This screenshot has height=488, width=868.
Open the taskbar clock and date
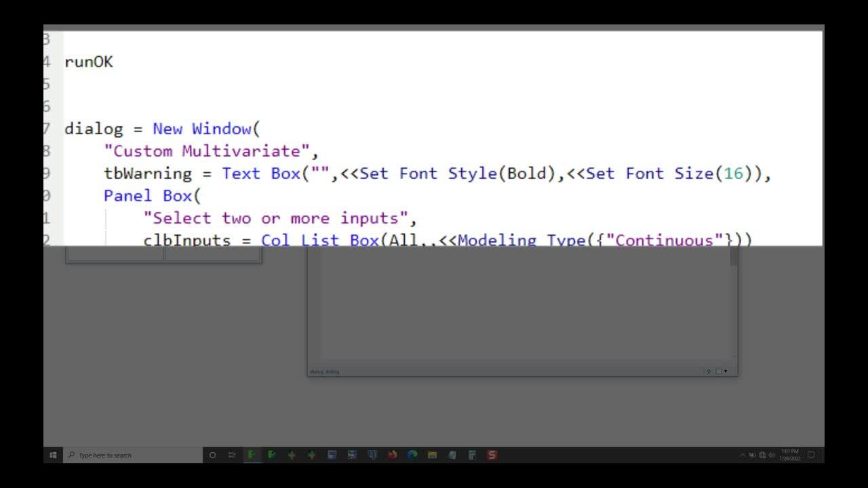(789, 455)
